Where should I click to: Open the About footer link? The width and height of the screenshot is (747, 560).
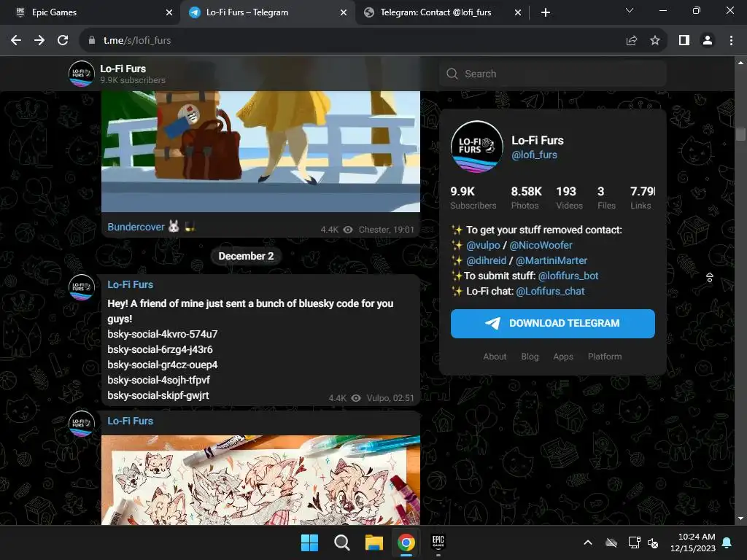[495, 356]
